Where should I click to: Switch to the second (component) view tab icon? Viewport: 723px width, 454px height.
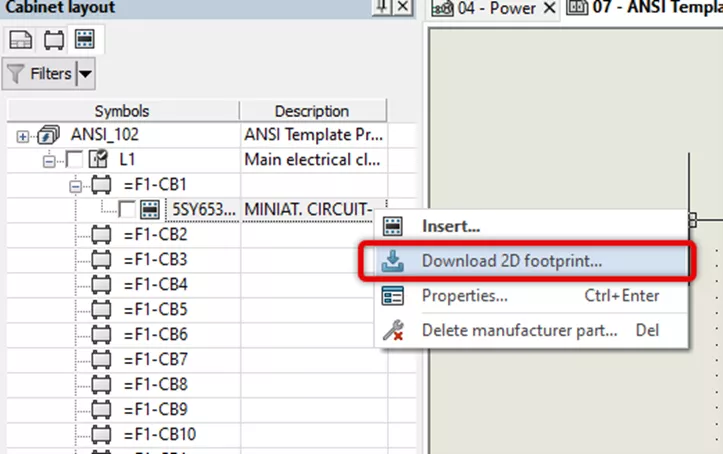coord(52,40)
